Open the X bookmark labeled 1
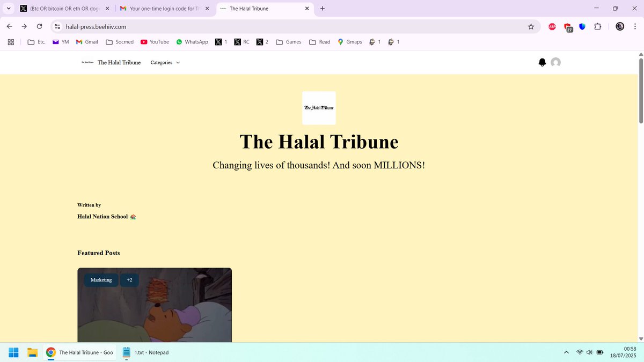 pyautogui.click(x=221, y=42)
